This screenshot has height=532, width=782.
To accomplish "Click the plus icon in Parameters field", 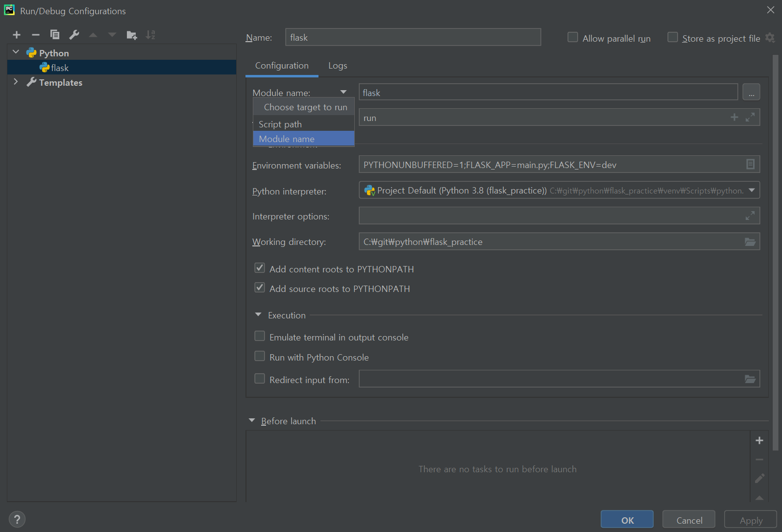I will (734, 117).
